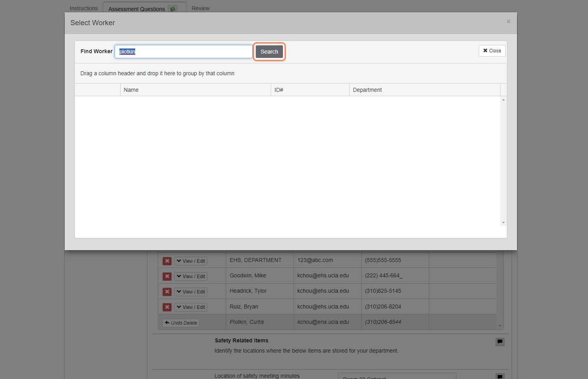Select phone number (222) 445-664_

pyautogui.click(x=383, y=275)
